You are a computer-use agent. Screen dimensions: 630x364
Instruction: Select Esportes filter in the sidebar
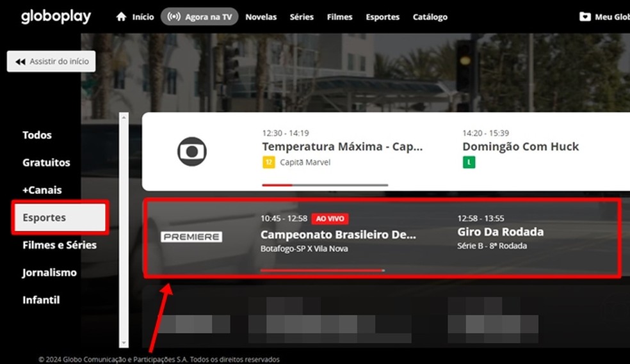(x=60, y=218)
